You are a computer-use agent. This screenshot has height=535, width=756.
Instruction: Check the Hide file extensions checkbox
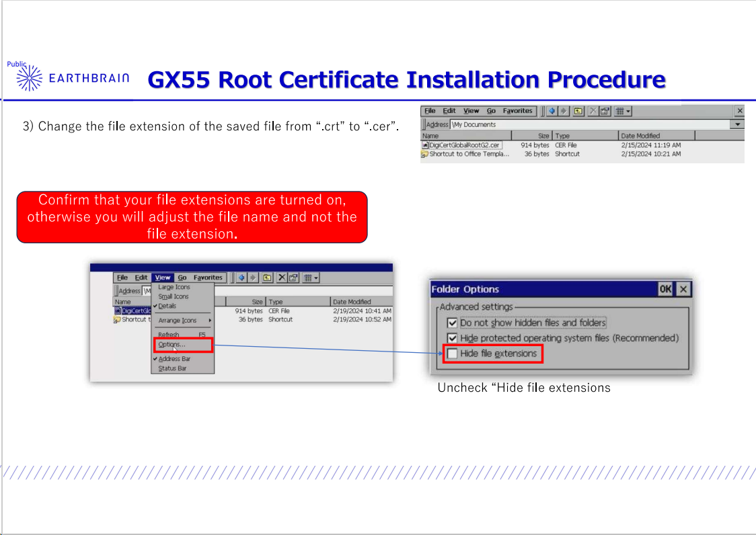pyautogui.click(x=452, y=354)
